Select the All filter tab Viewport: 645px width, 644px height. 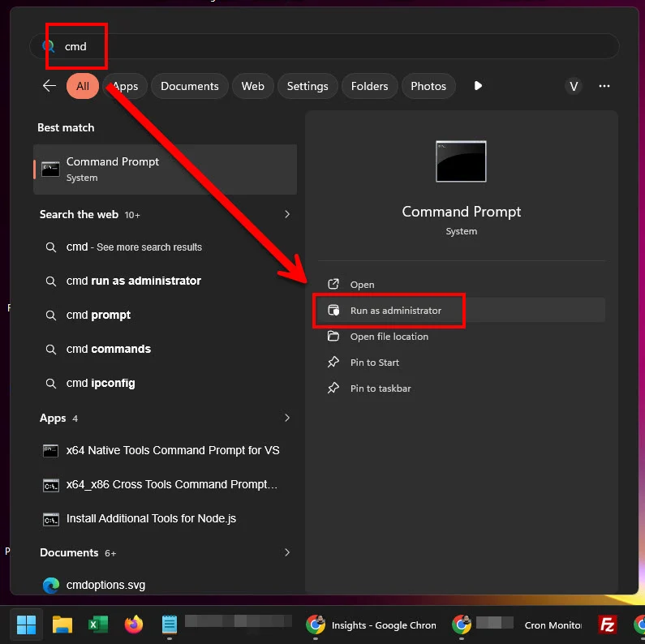[x=83, y=86]
